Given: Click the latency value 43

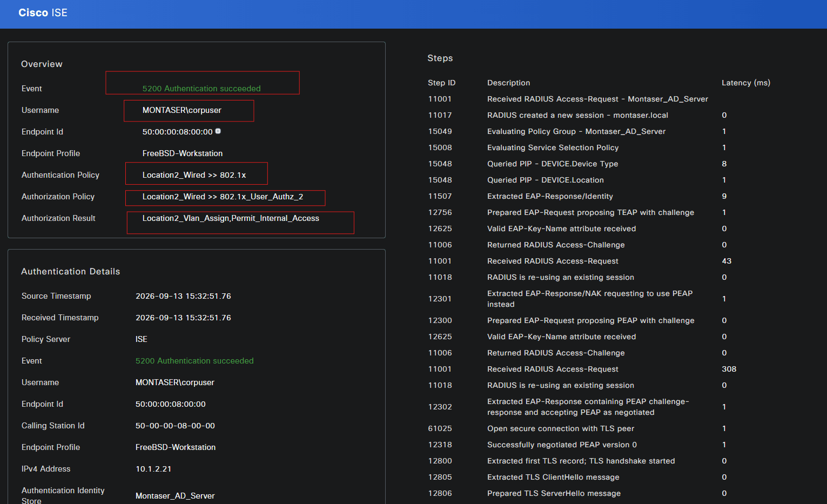Looking at the screenshot, I should (727, 261).
